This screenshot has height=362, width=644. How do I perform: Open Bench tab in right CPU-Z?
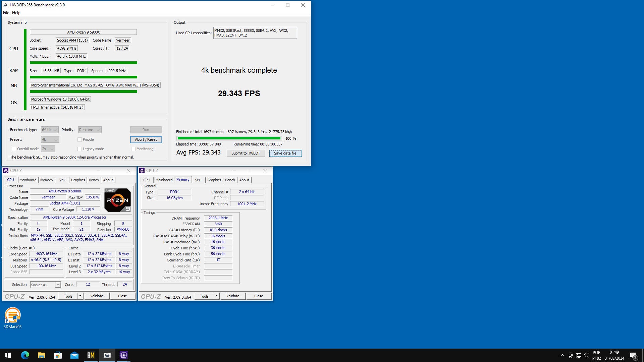[x=230, y=180]
